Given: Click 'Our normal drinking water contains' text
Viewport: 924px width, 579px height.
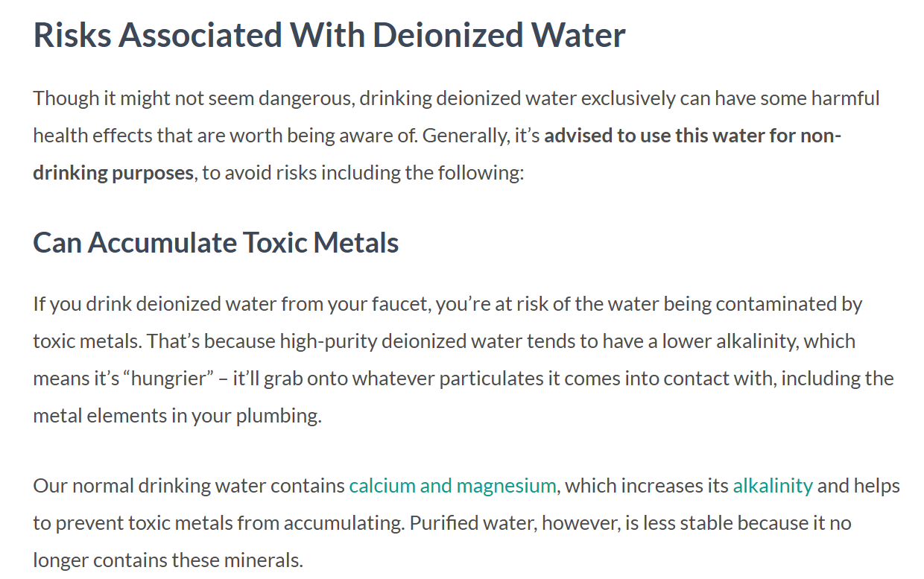Looking at the screenshot, I should click(x=189, y=487).
